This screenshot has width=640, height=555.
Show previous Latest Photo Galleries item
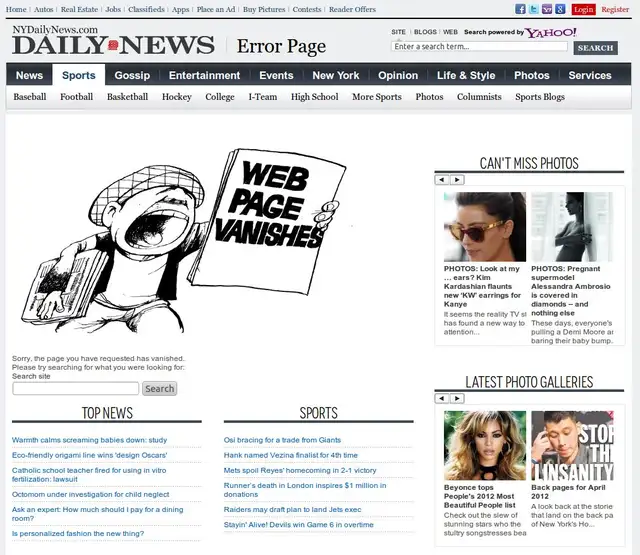click(x=442, y=398)
